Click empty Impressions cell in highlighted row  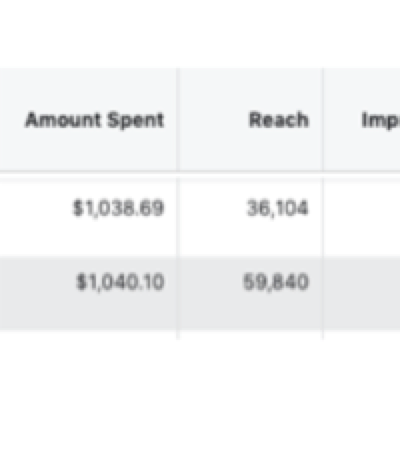click(x=362, y=293)
